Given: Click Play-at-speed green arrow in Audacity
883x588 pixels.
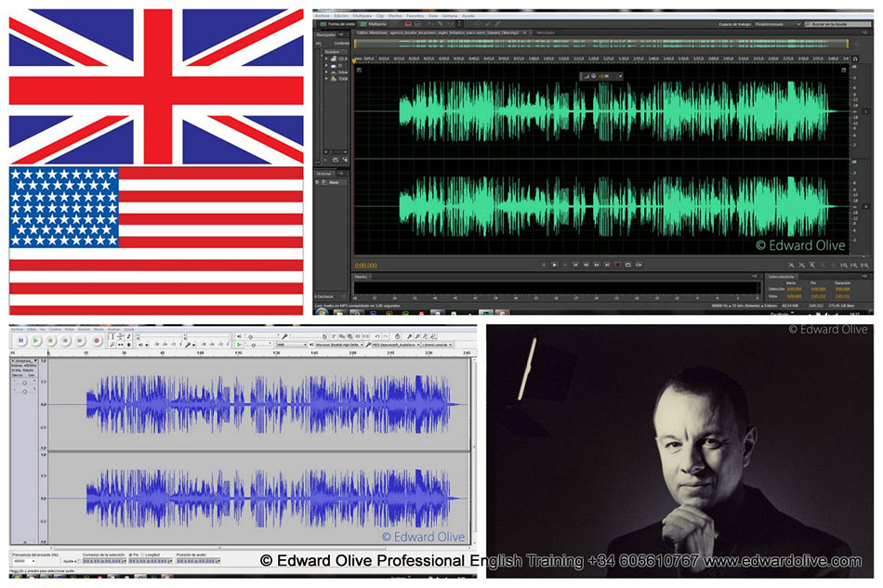Looking at the screenshot, I should click(x=239, y=345).
